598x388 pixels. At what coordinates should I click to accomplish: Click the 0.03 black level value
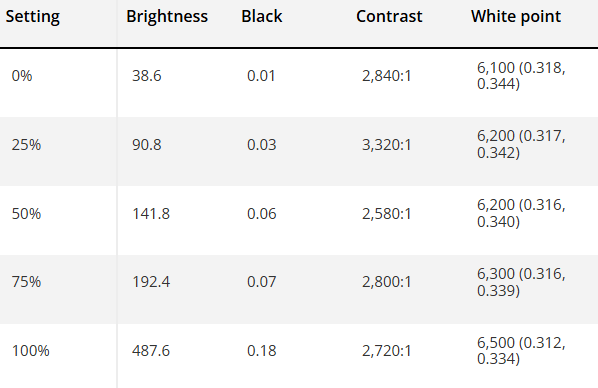262,145
